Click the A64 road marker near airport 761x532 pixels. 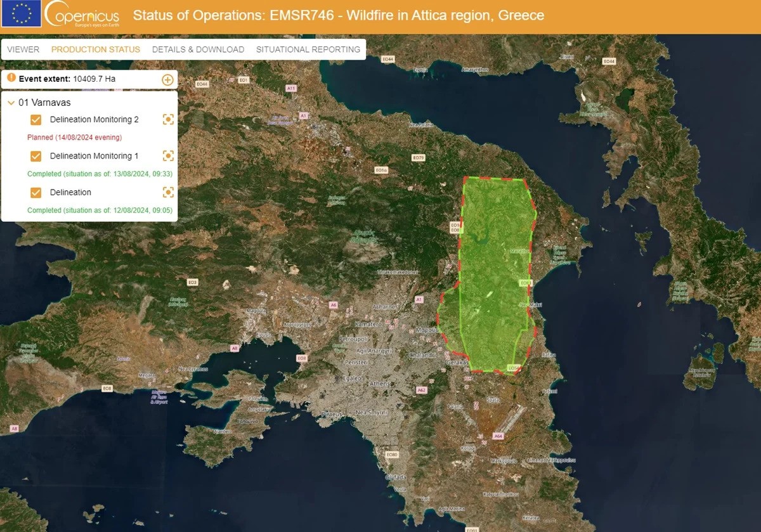pos(498,436)
